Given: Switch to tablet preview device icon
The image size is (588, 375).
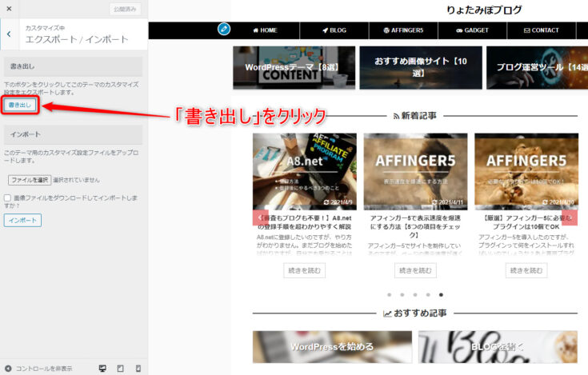Looking at the screenshot, I should point(120,369).
